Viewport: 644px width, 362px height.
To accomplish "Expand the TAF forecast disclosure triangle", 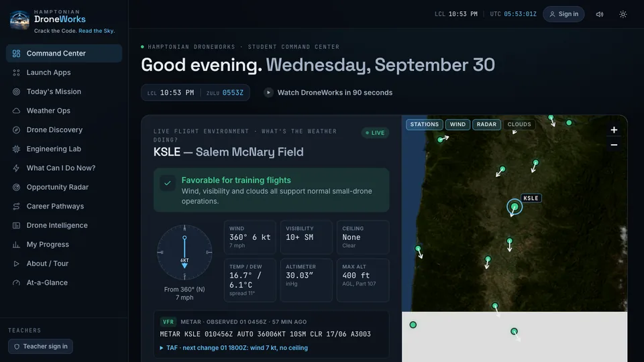I will coord(162,348).
